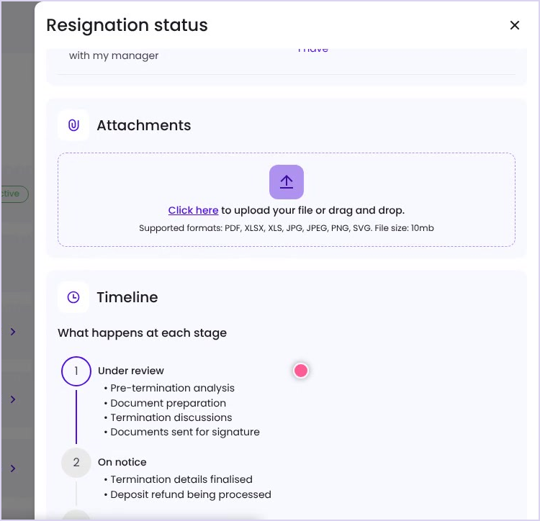Click the Timeline clock icon
This screenshot has width=540, height=521.
[73, 297]
